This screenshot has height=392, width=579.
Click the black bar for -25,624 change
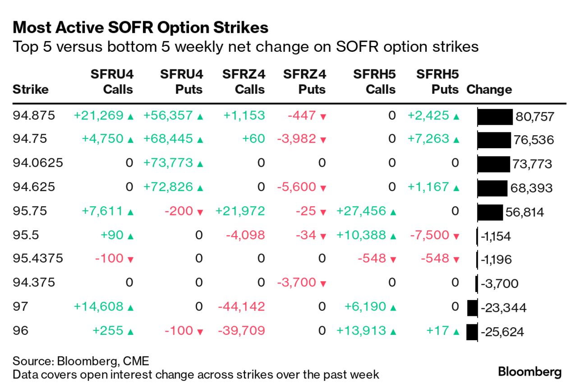(x=472, y=332)
